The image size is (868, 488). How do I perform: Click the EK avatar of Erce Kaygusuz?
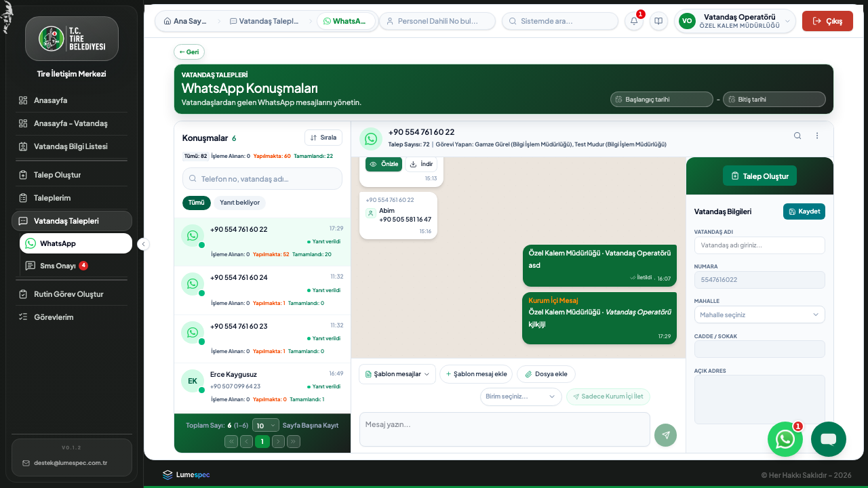point(193,381)
